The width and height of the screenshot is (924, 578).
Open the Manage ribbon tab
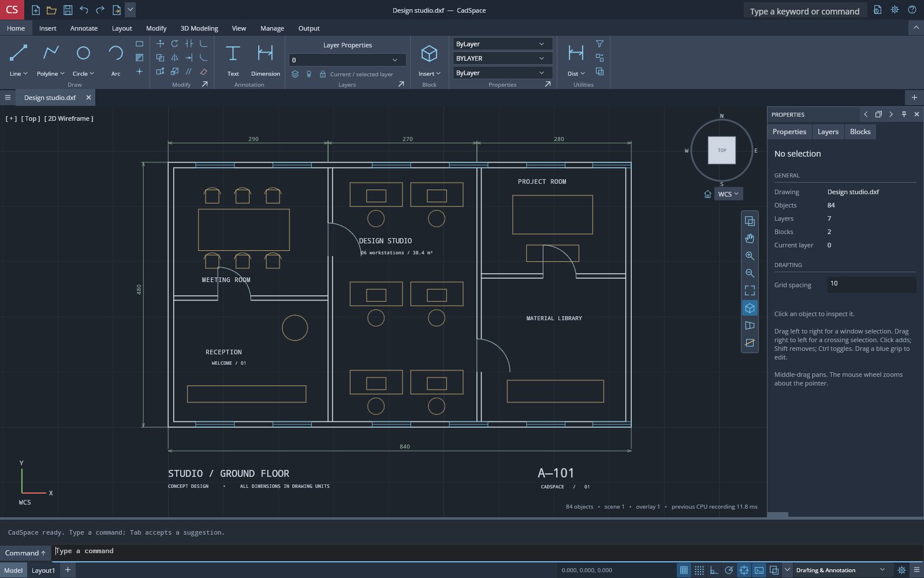tap(272, 28)
